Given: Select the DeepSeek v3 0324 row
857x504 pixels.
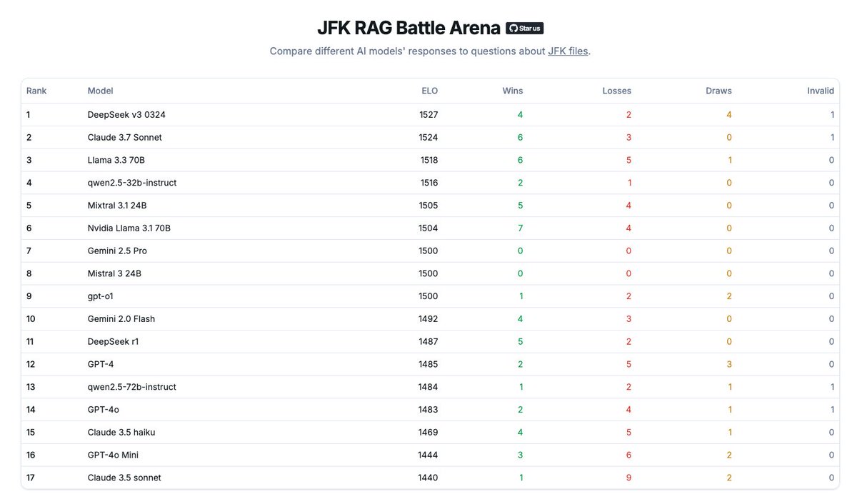Looking at the screenshot, I should point(430,114).
